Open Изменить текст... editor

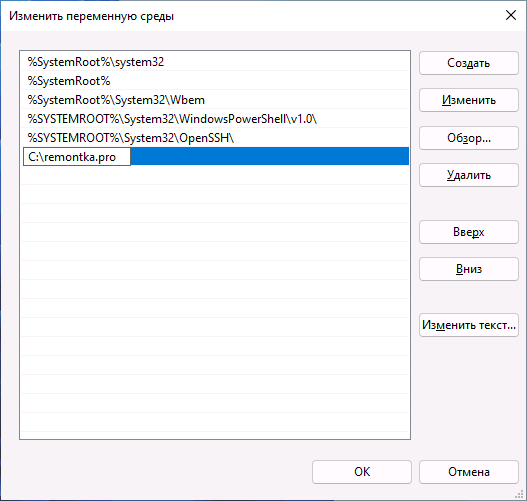pyautogui.click(x=469, y=325)
